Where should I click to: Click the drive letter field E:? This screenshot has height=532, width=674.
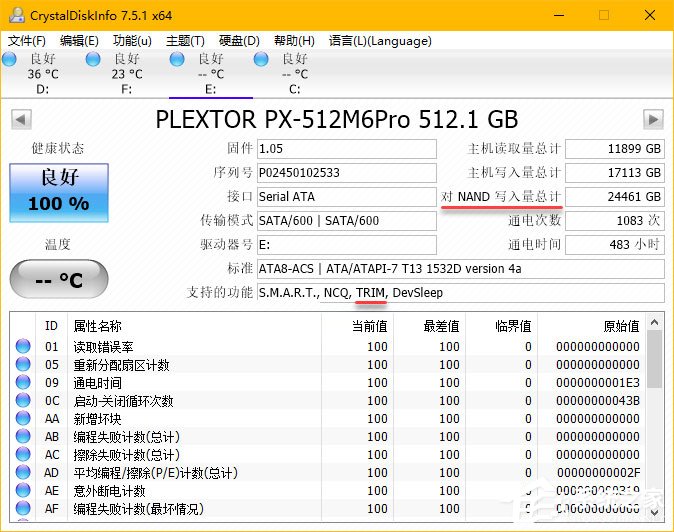(347, 245)
